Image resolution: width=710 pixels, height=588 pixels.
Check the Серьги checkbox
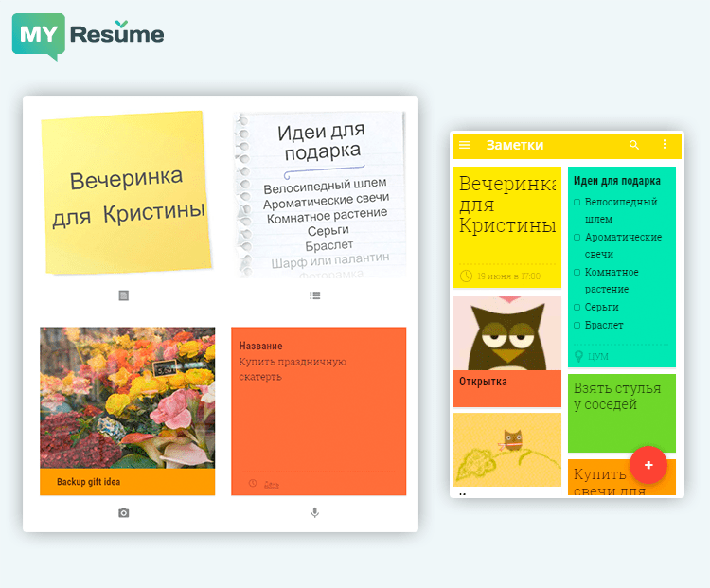coord(577,307)
